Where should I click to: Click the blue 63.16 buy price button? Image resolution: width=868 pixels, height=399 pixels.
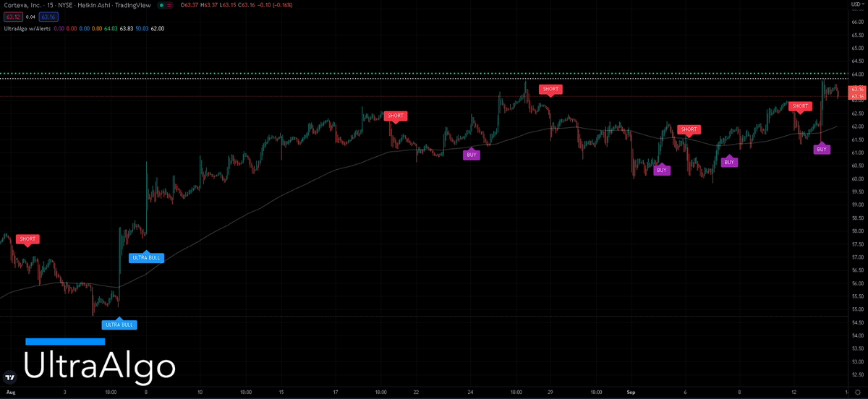(x=48, y=17)
